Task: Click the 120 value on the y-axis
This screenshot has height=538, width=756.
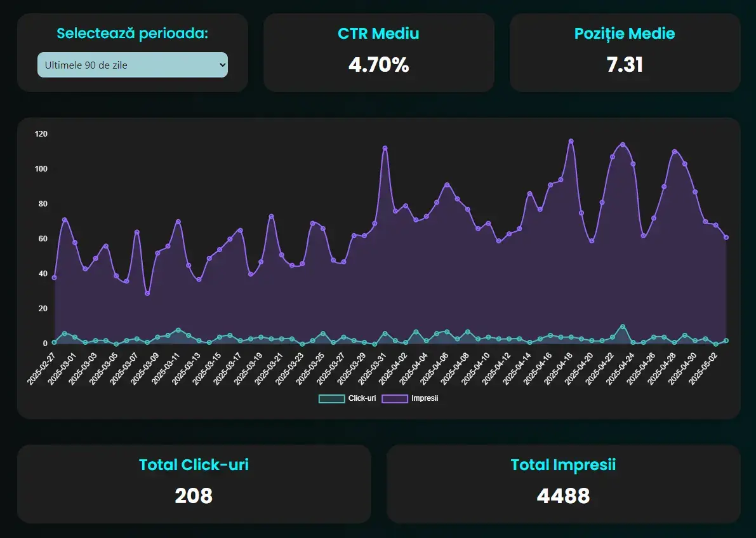Action: tap(41, 134)
